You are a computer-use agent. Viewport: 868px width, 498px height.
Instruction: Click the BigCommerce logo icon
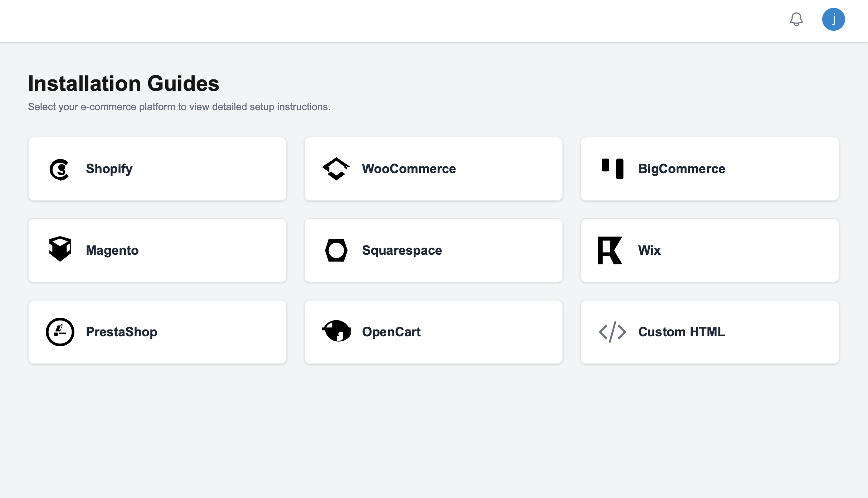612,169
